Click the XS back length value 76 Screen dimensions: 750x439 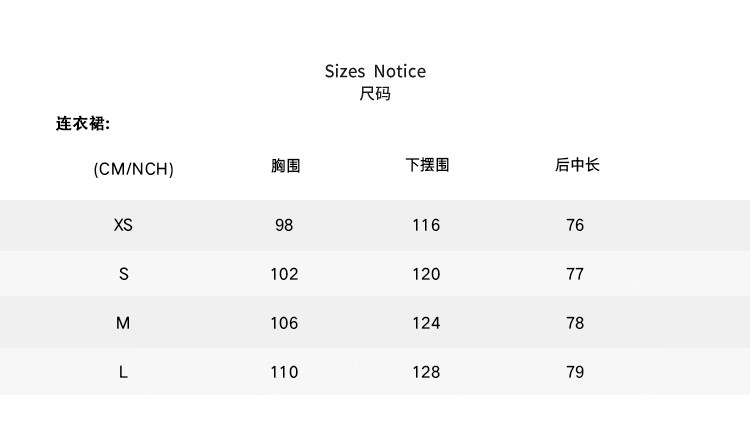(x=575, y=225)
